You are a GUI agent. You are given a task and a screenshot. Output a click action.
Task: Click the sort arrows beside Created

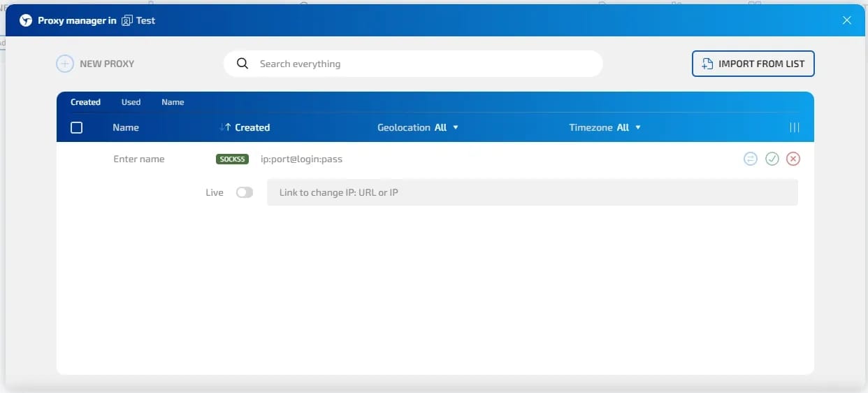225,127
